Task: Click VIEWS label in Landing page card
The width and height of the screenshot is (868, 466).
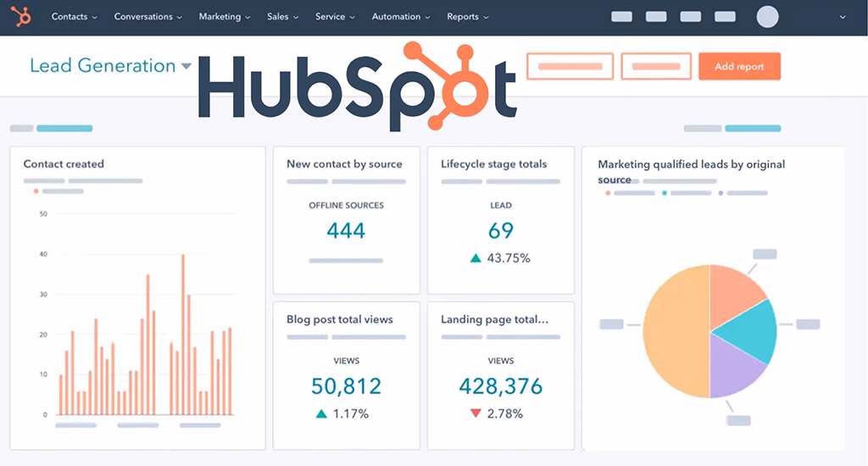Action: [501, 361]
